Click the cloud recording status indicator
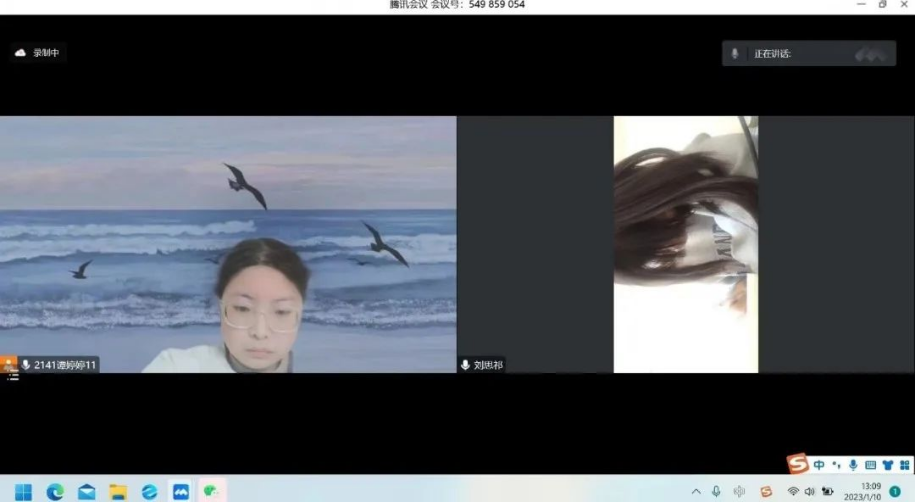 click(x=39, y=53)
